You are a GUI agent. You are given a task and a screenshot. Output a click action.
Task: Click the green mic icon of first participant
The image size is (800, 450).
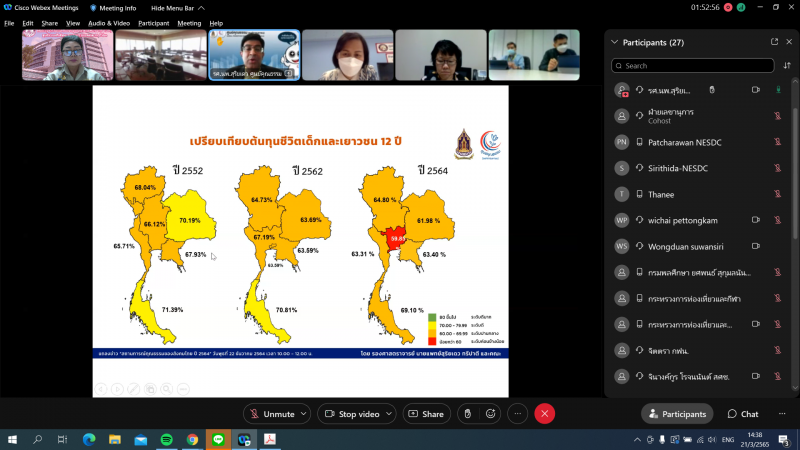pos(778,90)
